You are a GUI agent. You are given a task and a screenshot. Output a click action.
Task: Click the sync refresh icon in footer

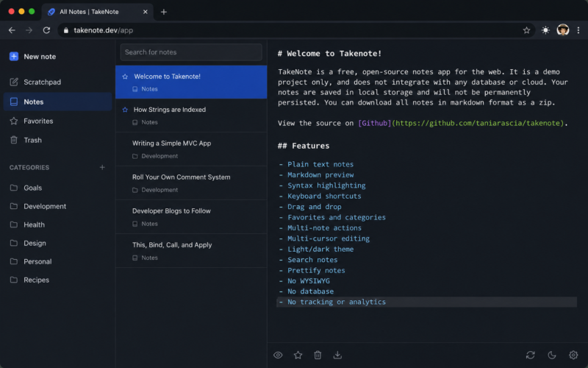click(x=530, y=355)
